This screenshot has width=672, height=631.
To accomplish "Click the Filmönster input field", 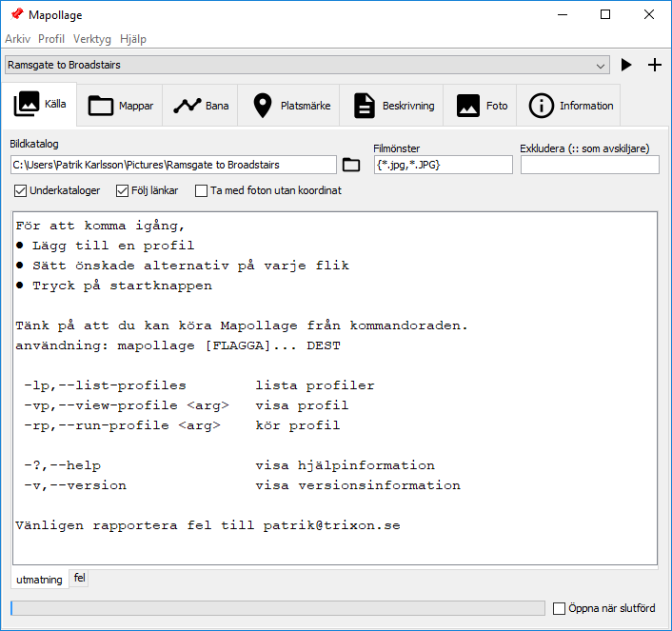I will pos(444,165).
